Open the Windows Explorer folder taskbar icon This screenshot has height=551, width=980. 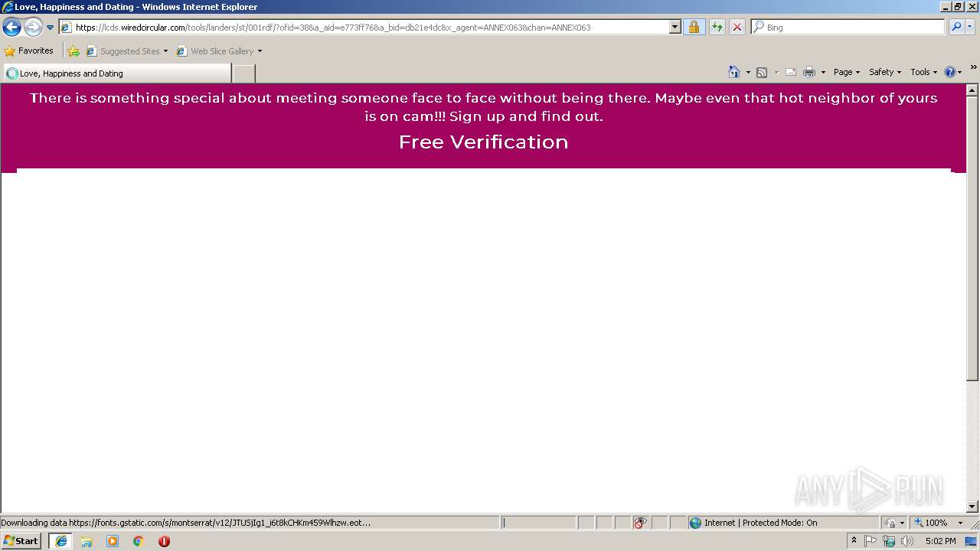pyautogui.click(x=87, y=541)
